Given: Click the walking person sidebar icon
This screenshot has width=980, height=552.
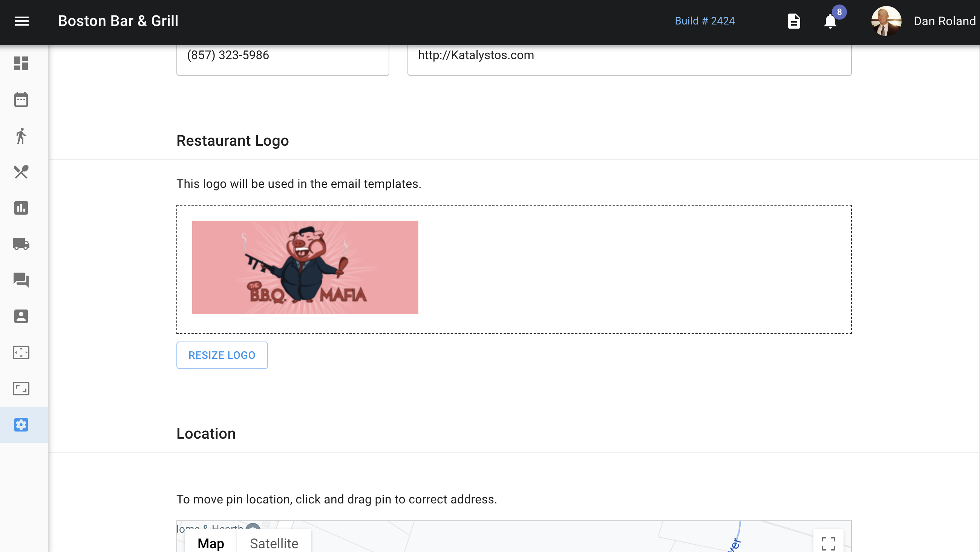Looking at the screenshot, I should coord(21,136).
